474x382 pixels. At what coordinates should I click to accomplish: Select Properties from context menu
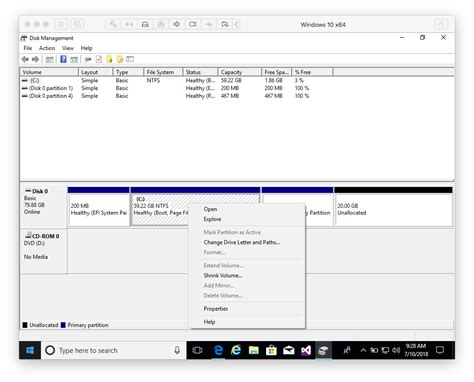pos(248,309)
